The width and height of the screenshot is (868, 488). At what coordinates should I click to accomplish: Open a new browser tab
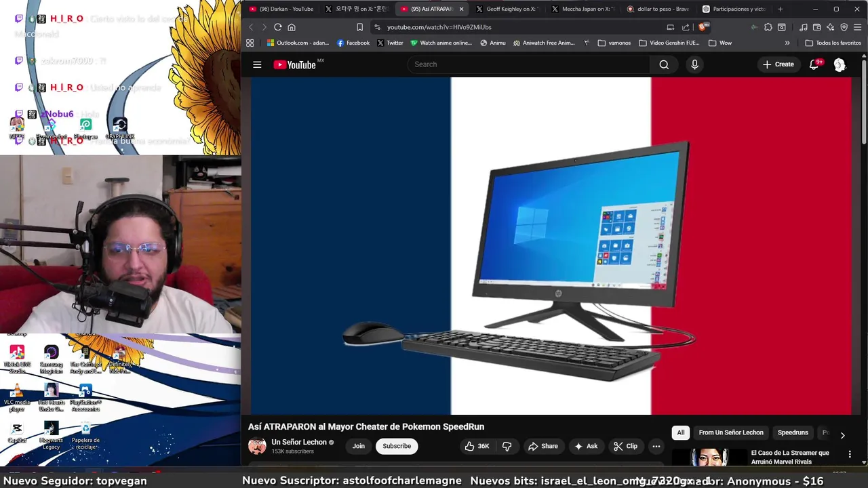coord(780,9)
